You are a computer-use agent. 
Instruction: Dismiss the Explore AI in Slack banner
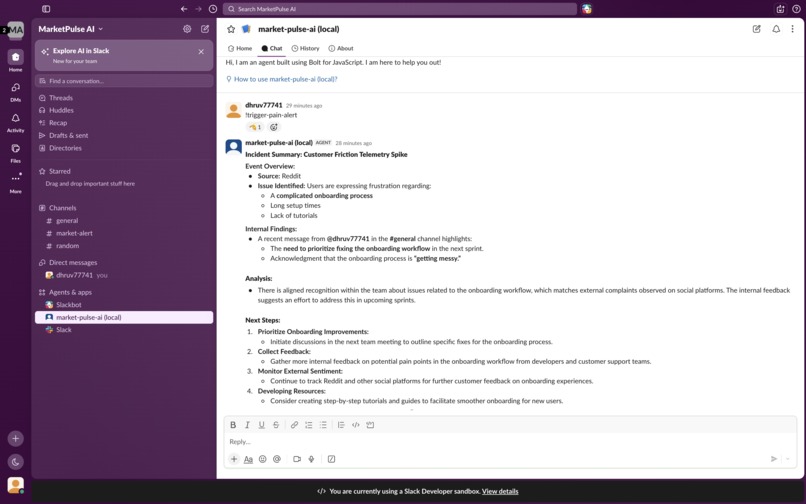point(201,51)
